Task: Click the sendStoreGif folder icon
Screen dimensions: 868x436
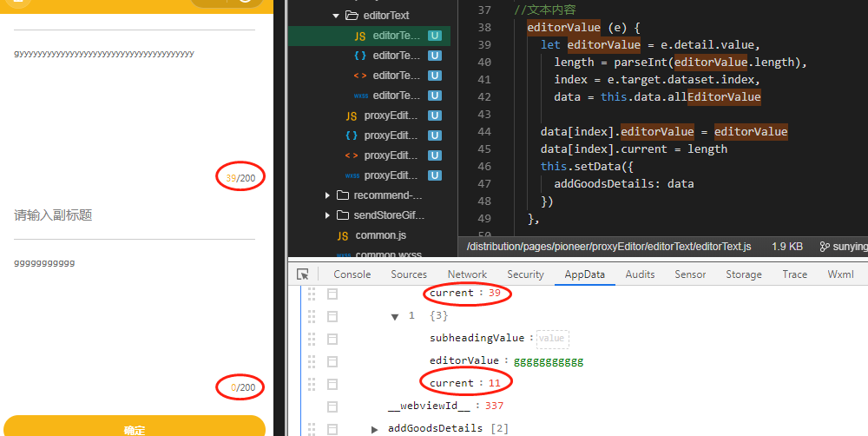Action: click(343, 215)
